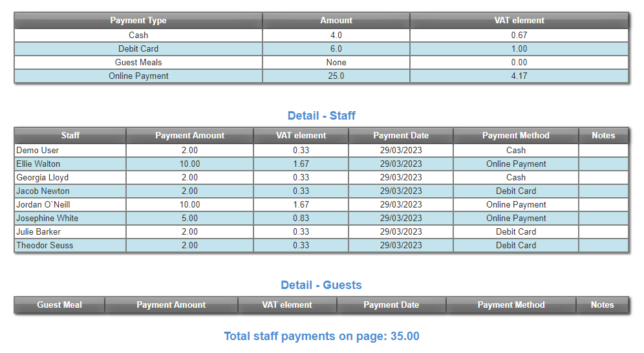Select staff name Jordan O`Neill
This screenshot has height=353, width=644.
(x=43, y=204)
